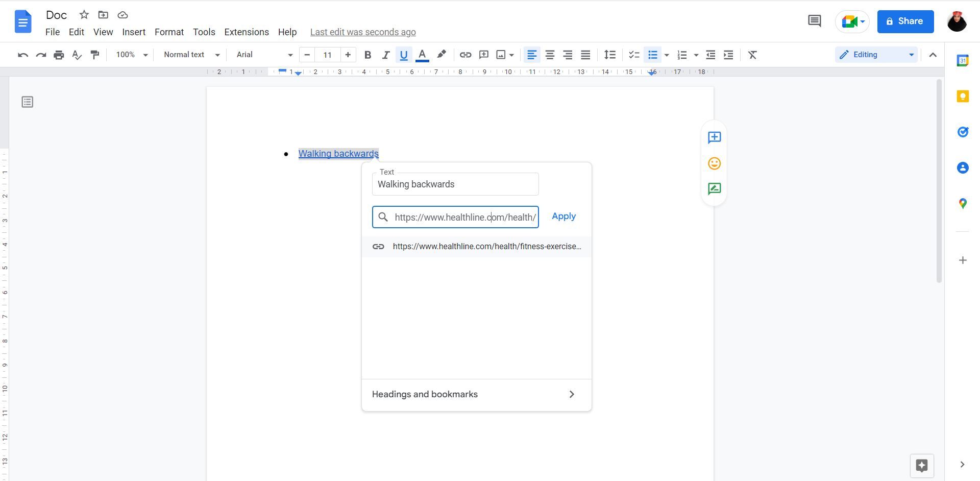
Task: Toggle italic formatting
Action: 386,55
